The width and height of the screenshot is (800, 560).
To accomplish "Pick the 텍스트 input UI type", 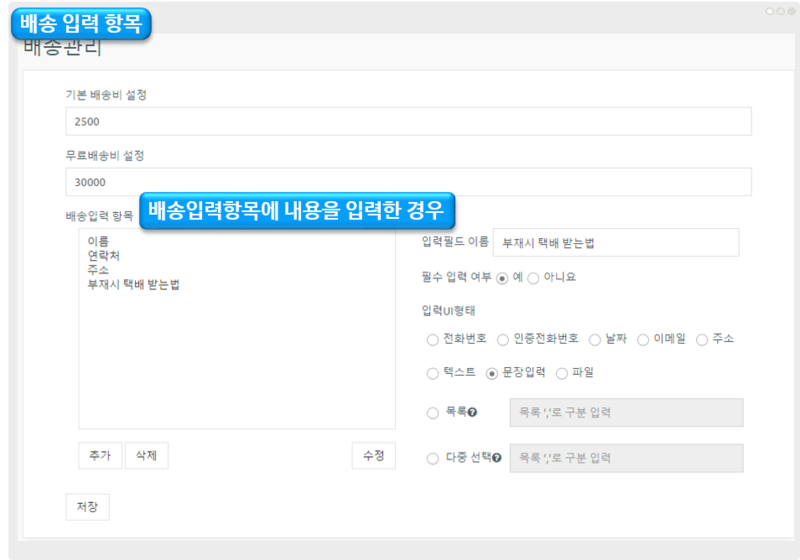I will pyautogui.click(x=433, y=373).
